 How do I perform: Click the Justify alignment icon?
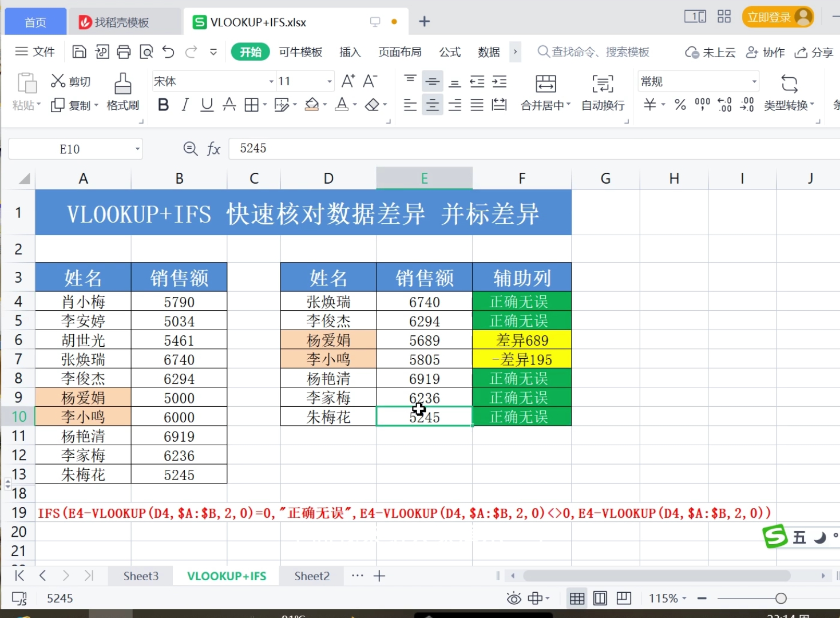point(477,105)
